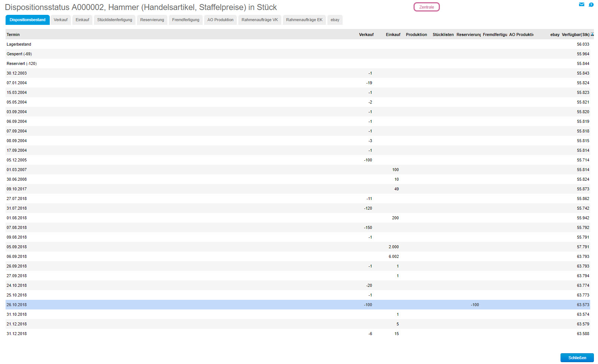598x364 pixels.
Task: Click the date 30.06.2008
Action: (x=17, y=179)
